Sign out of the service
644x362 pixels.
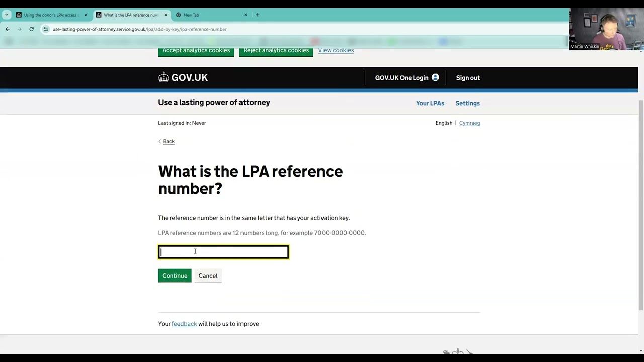(x=468, y=78)
